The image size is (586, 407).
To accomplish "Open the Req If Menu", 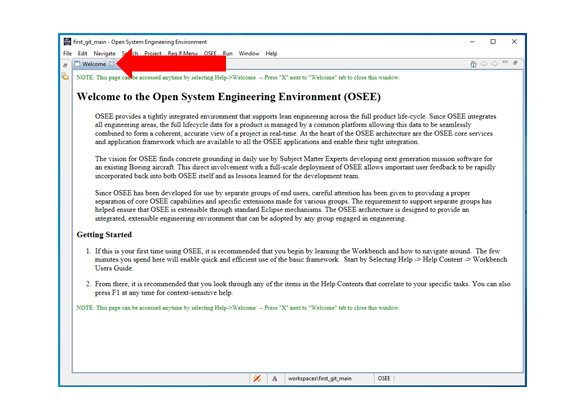I will coord(183,53).
